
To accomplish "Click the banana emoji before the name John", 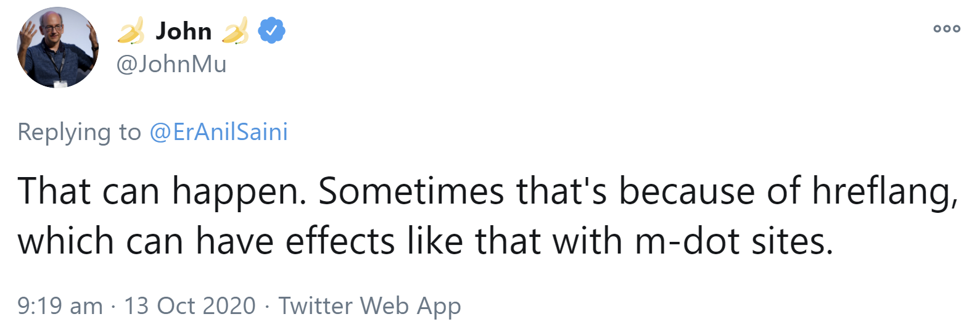I will coord(131,31).
